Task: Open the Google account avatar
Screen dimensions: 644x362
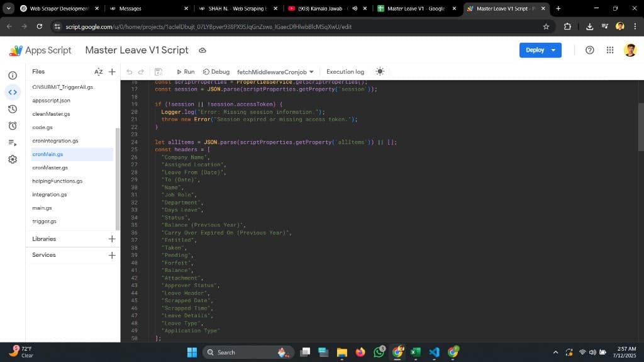Action: (x=630, y=50)
